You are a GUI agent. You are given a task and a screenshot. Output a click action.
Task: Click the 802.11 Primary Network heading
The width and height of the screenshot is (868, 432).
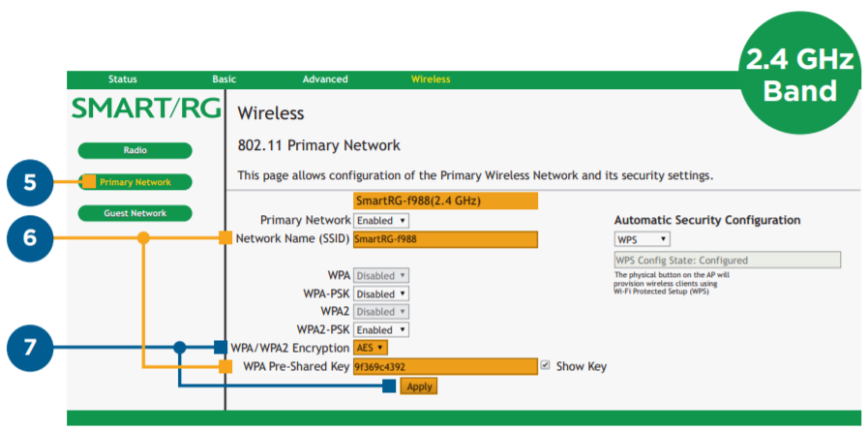[319, 146]
